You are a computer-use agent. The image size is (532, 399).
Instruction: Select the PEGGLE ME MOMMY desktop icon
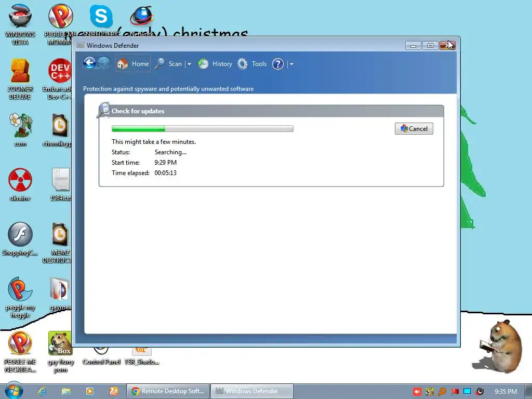(60, 24)
